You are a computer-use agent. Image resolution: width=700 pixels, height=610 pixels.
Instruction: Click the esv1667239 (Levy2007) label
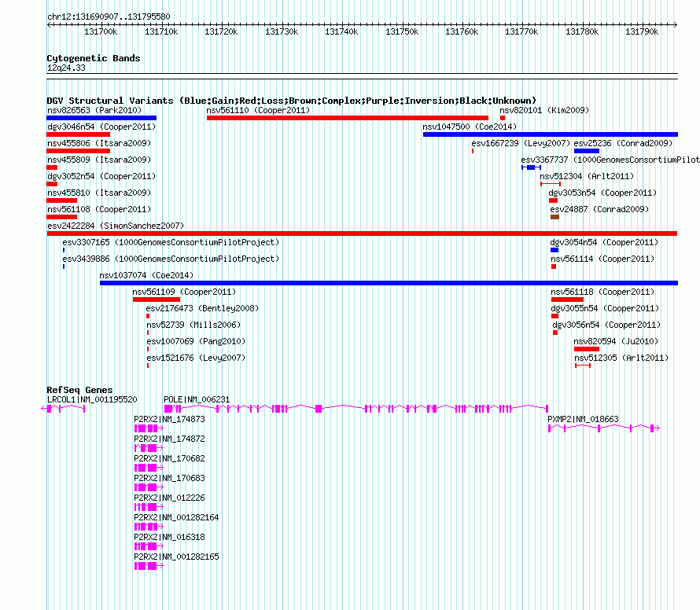click(521, 143)
